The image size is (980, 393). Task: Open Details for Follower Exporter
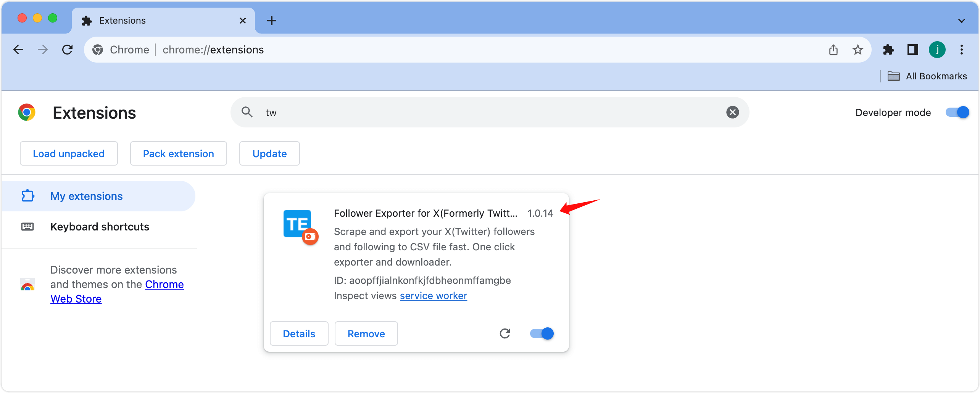tap(299, 334)
